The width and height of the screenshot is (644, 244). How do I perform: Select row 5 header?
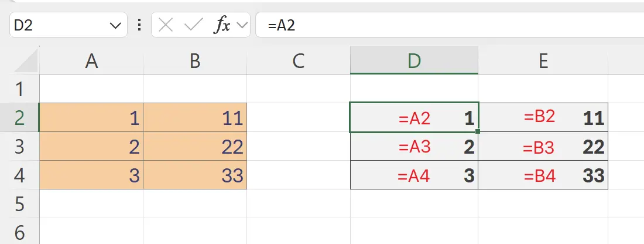19,204
